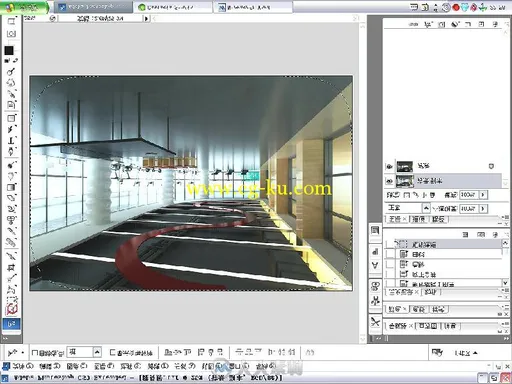Open Adobe Bridge from the options bar
Image resolution: width=512 pixels, height=384 pixels.
tap(437, 352)
